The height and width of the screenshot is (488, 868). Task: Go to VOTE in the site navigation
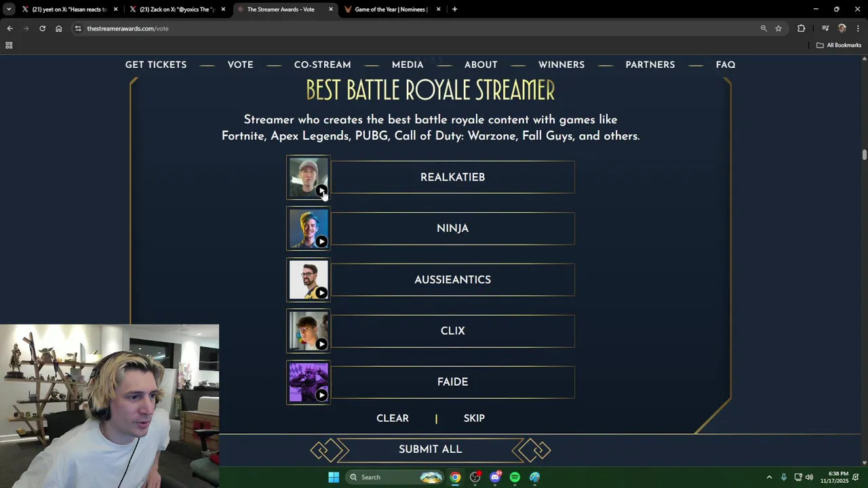coord(241,64)
